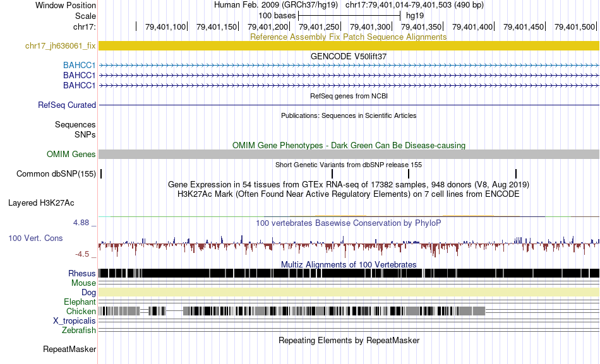600x364 pixels.
Task: Click the SNPs track label
Action: click(x=85, y=134)
